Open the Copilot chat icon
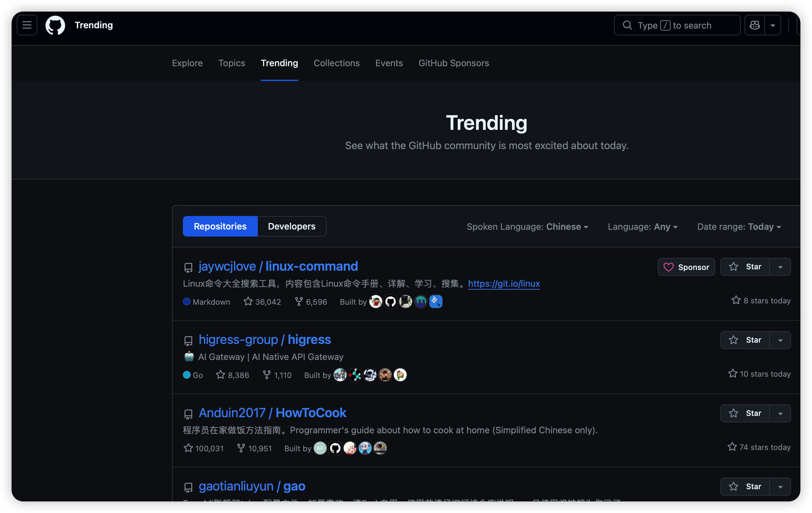 point(755,25)
